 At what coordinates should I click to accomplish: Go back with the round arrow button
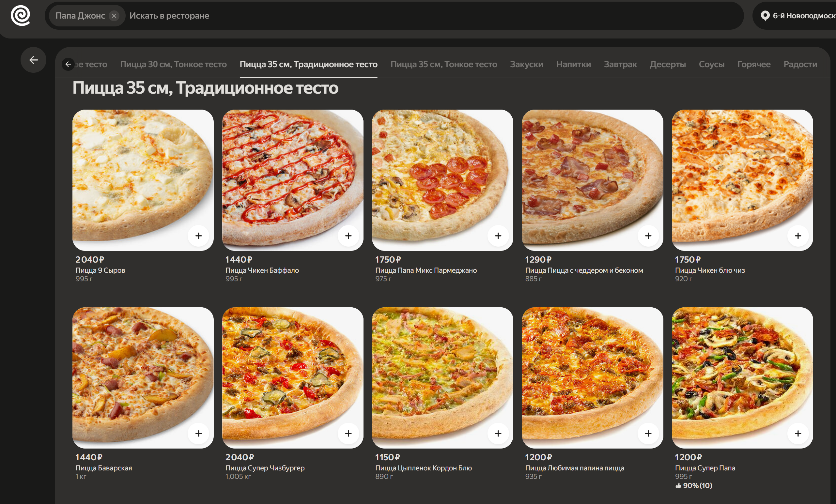(x=33, y=60)
